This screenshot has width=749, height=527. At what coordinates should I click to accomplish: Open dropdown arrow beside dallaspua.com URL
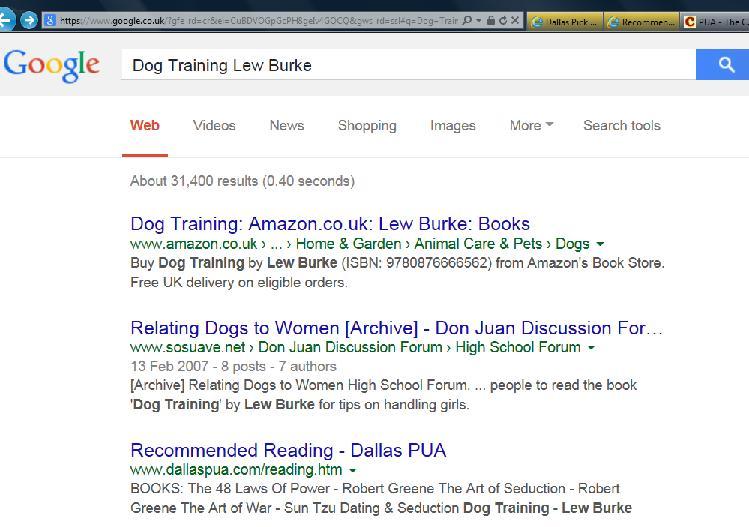pos(353,470)
